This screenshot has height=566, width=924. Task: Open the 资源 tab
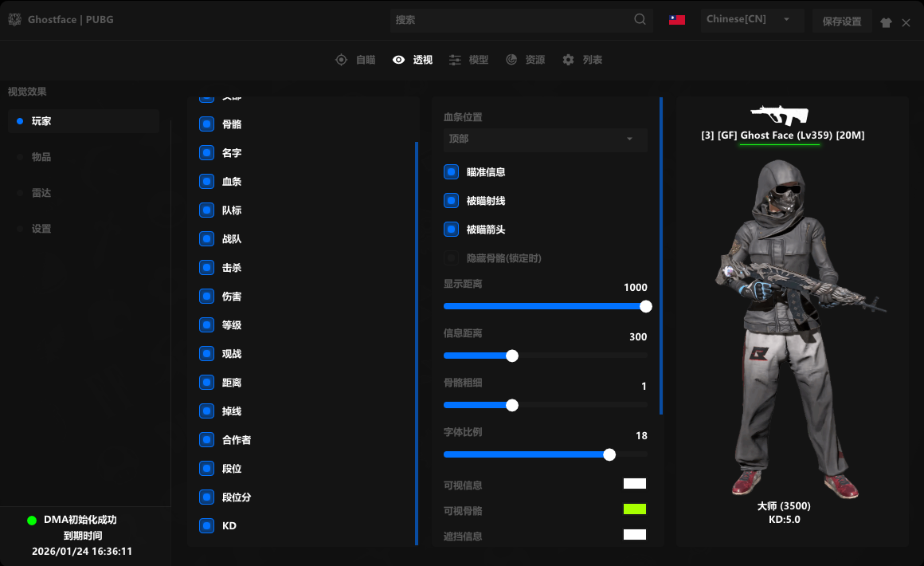pos(525,60)
